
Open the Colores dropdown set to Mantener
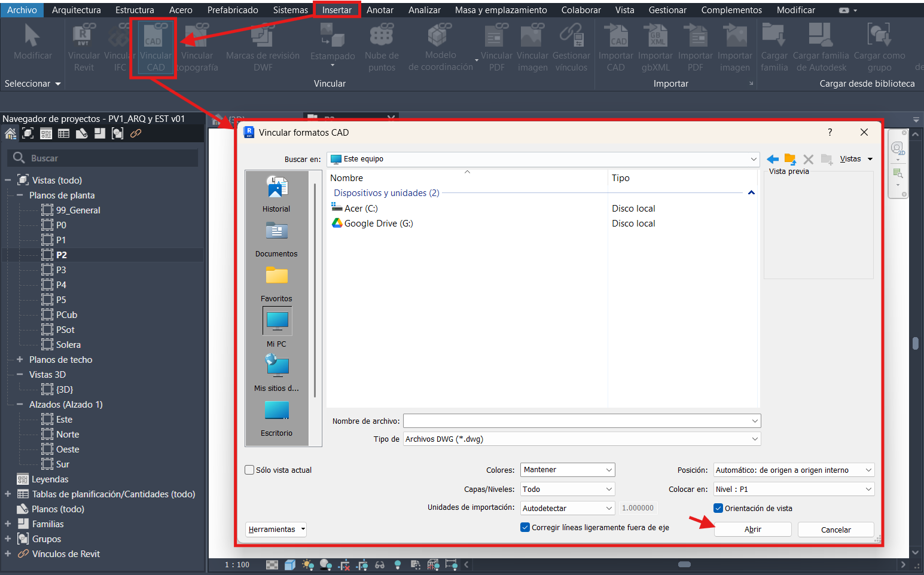567,470
